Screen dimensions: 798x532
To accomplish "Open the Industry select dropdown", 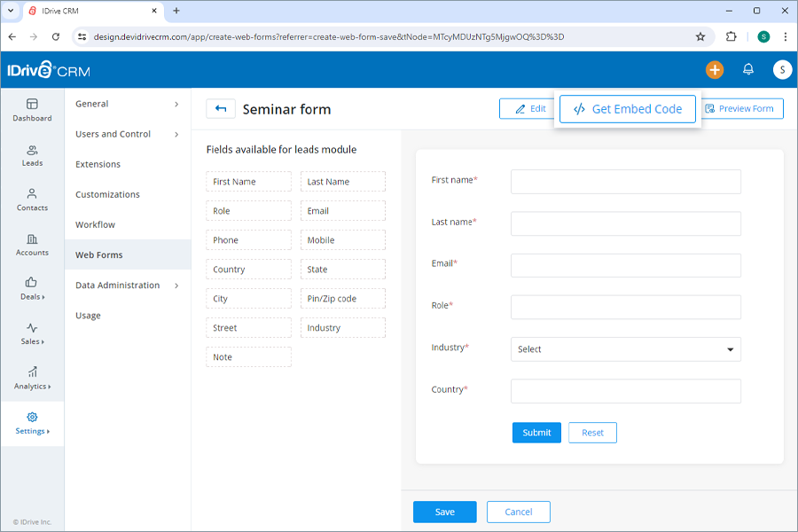I will click(625, 348).
